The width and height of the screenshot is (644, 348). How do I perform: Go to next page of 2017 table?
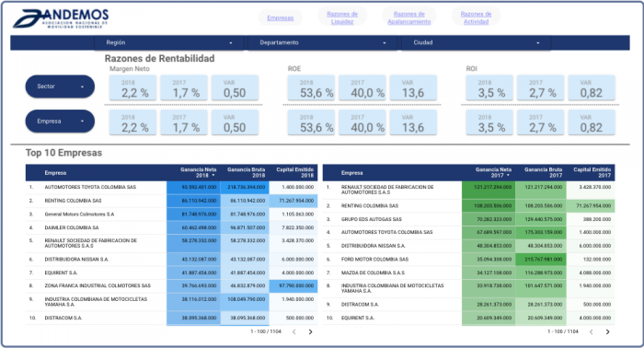click(x=607, y=332)
